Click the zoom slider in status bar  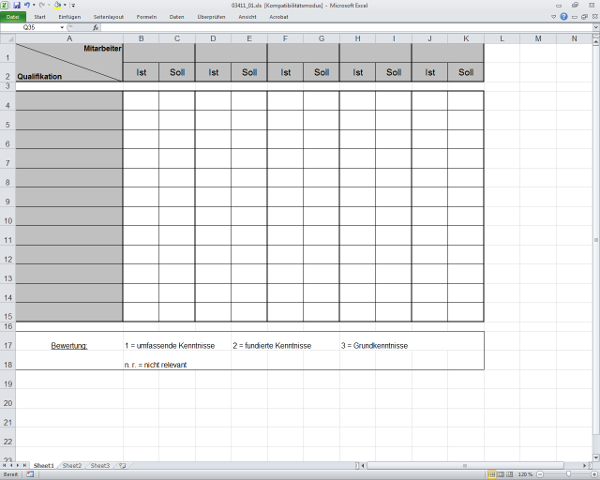[x=567, y=474]
